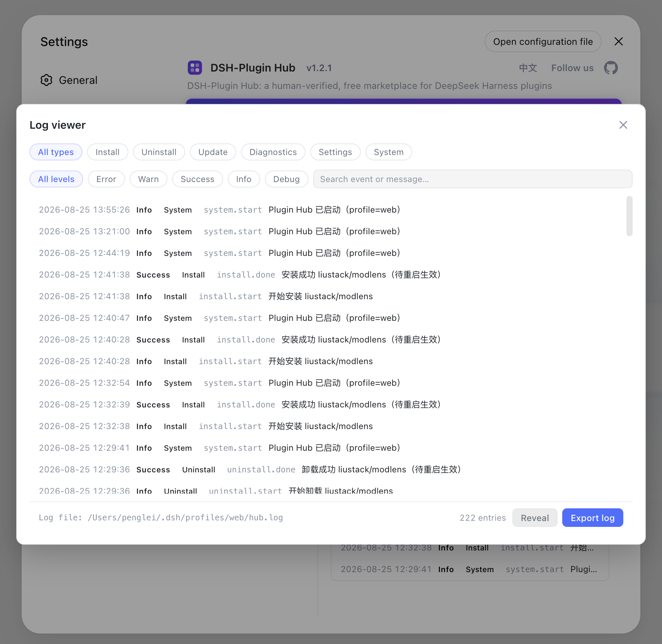Focus the Search event or message field

pyautogui.click(x=473, y=179)
